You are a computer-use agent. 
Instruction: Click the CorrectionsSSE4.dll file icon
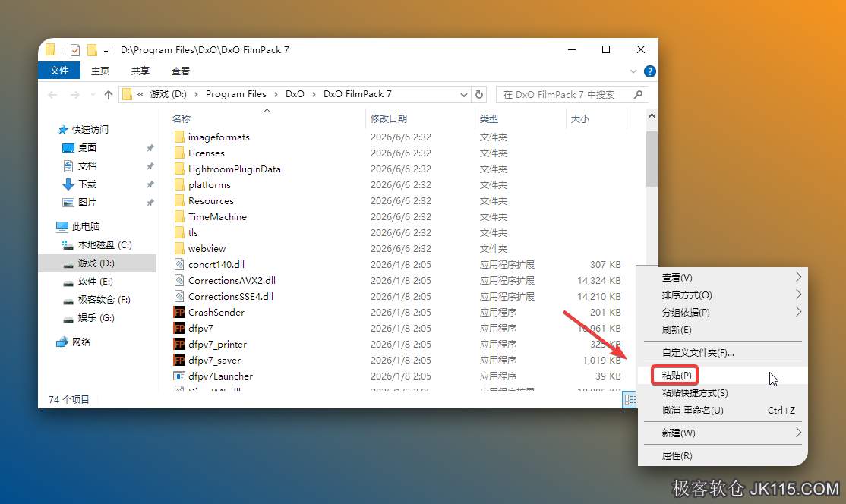179,296
